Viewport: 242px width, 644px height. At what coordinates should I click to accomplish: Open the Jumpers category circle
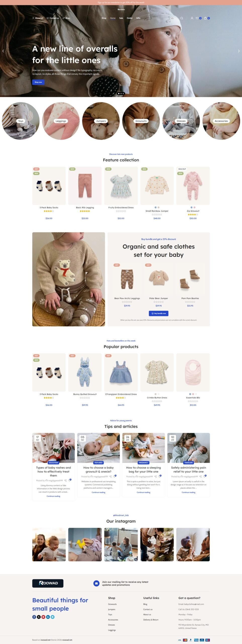point(101,121)
